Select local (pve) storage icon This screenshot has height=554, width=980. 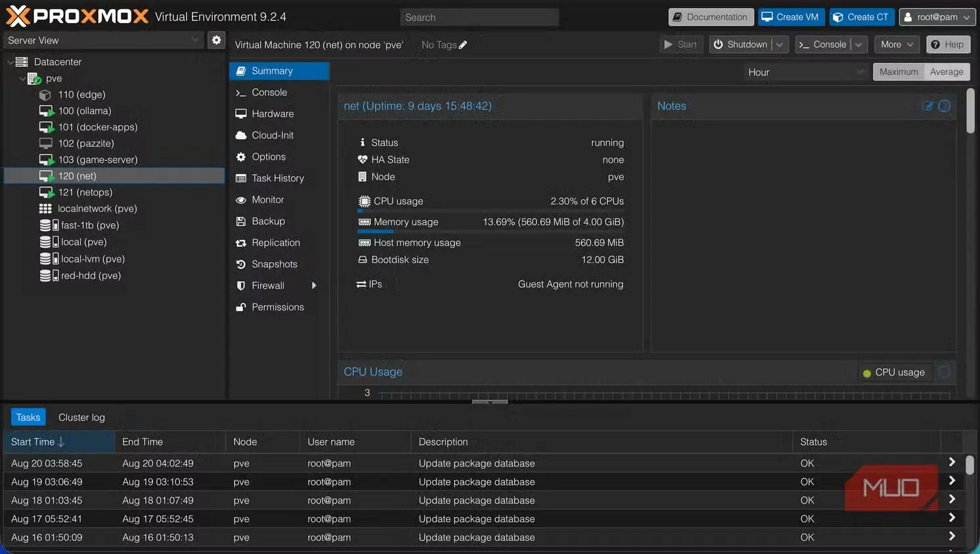[x=49, y=242]
